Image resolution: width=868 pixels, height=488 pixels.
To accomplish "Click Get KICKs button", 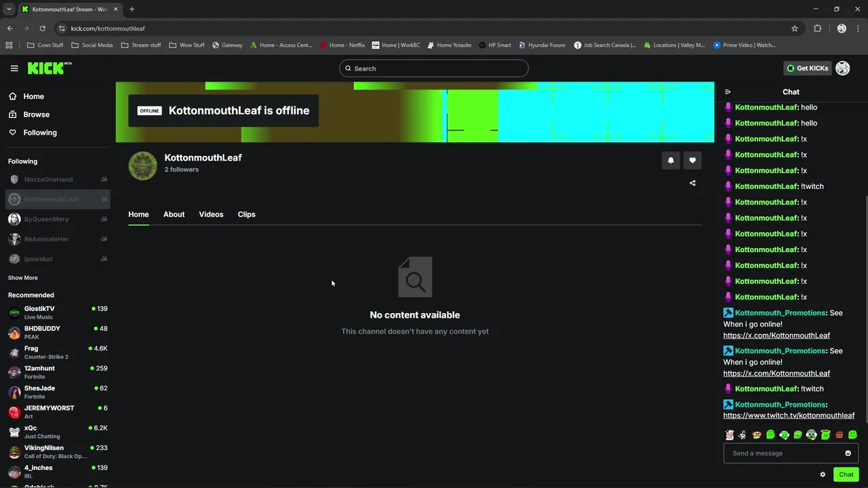I will point(808,68).
